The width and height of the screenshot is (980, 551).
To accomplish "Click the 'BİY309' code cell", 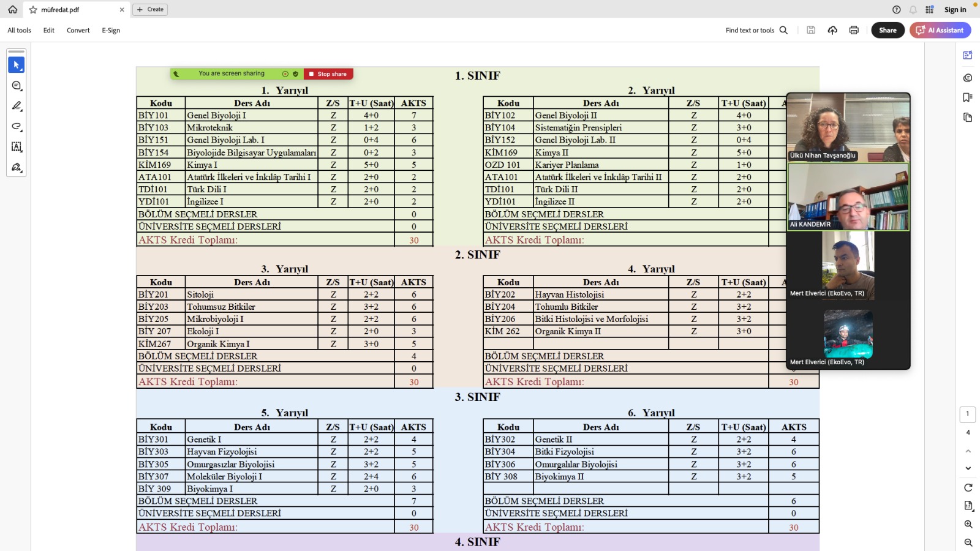I will (x=161, y=489).
